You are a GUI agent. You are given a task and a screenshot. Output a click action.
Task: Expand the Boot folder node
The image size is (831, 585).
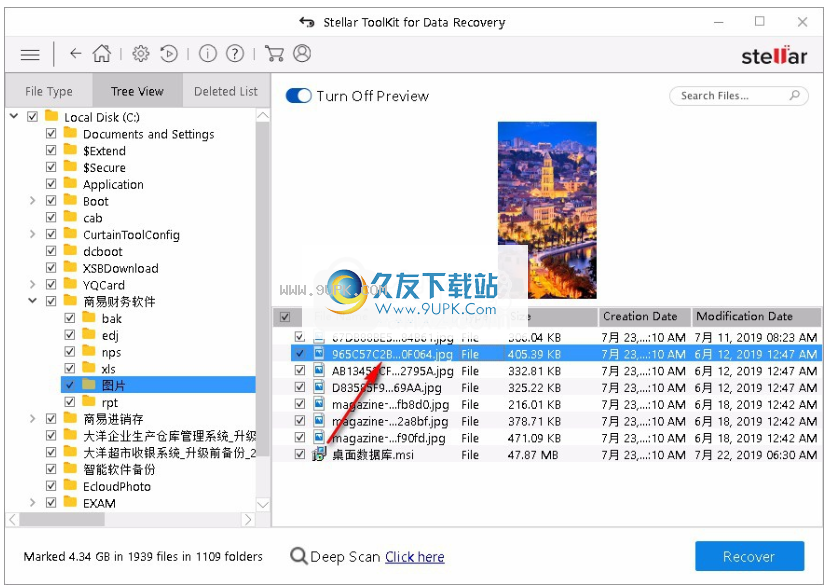(32, 200)
